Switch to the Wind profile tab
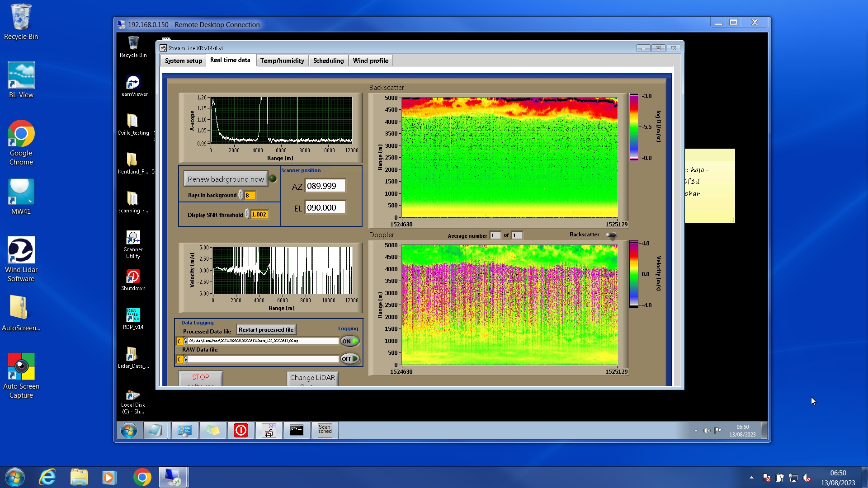 (x=370, y=61)
